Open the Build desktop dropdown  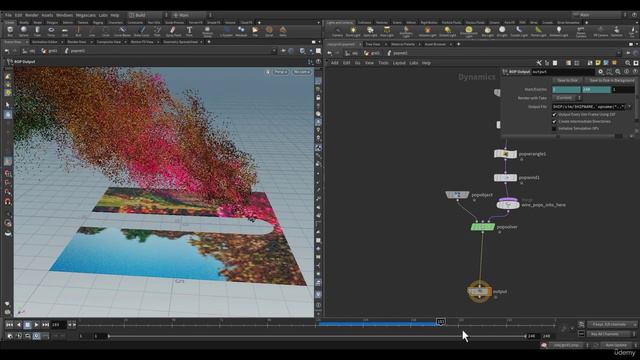[x=147, y=15]
